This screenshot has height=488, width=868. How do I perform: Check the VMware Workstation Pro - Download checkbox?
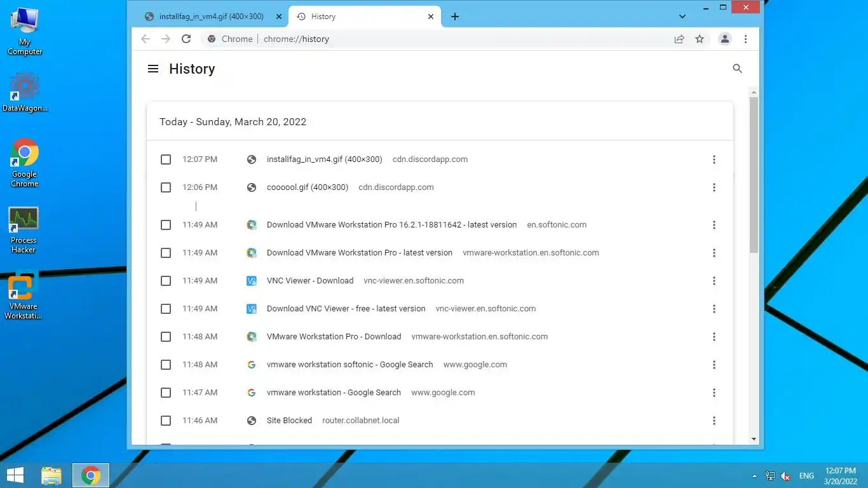click(x=166, y=337)
